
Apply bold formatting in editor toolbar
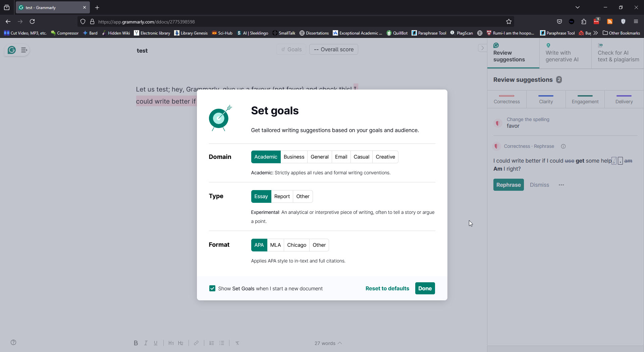point(136,343)
